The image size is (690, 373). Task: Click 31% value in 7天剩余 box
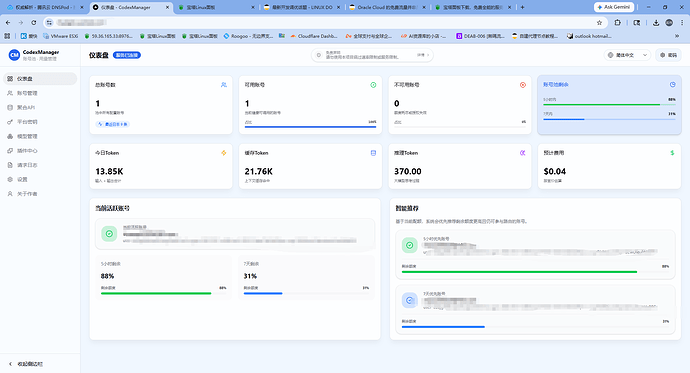[250, 276]
